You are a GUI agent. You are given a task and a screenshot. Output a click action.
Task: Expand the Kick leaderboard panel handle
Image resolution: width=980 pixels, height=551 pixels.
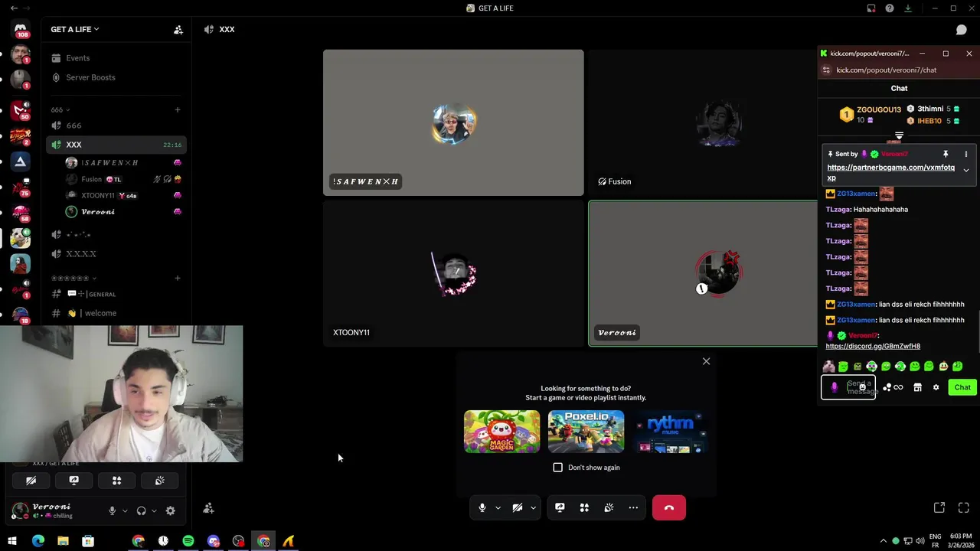pyautogui.click(x=899, y=136)
